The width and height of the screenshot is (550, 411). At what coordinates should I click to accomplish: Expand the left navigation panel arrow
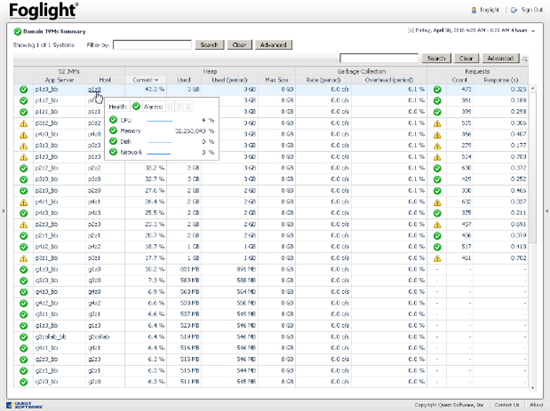coord(4,211)
